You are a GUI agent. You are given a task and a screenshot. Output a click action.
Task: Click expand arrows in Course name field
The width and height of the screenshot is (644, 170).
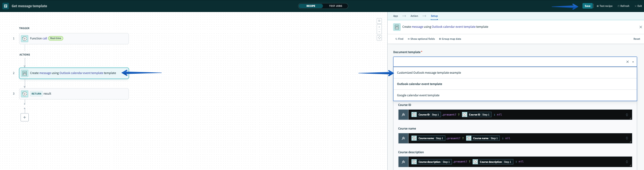[627, 138]
